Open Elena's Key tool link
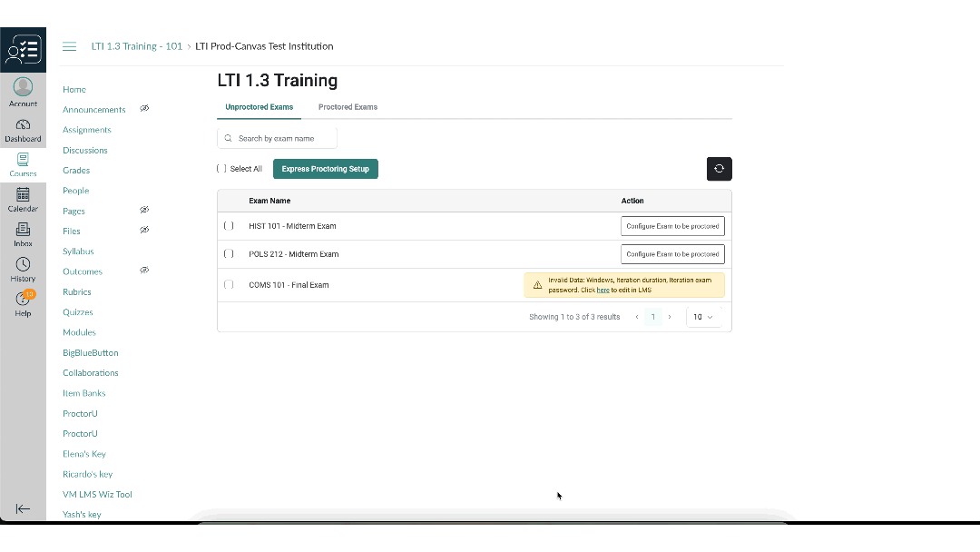 pyautogui.click(x=84, y=454)
